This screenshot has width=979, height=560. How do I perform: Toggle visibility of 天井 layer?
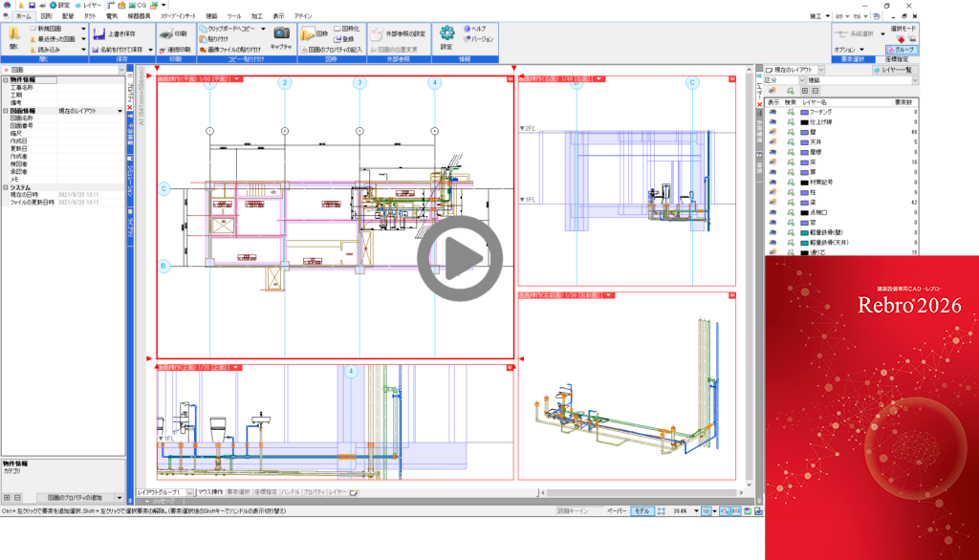pyautogui.click(x=772, y=142)
